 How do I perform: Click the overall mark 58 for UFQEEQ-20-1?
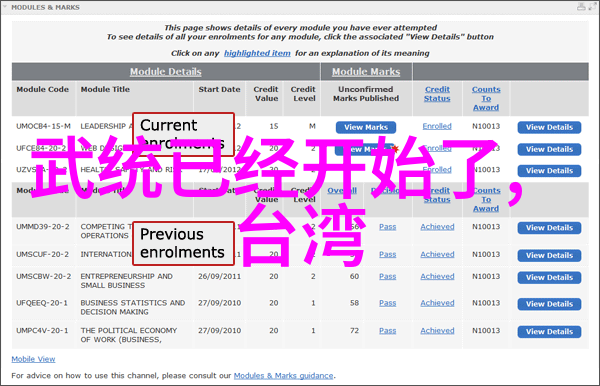coord(354,303)
